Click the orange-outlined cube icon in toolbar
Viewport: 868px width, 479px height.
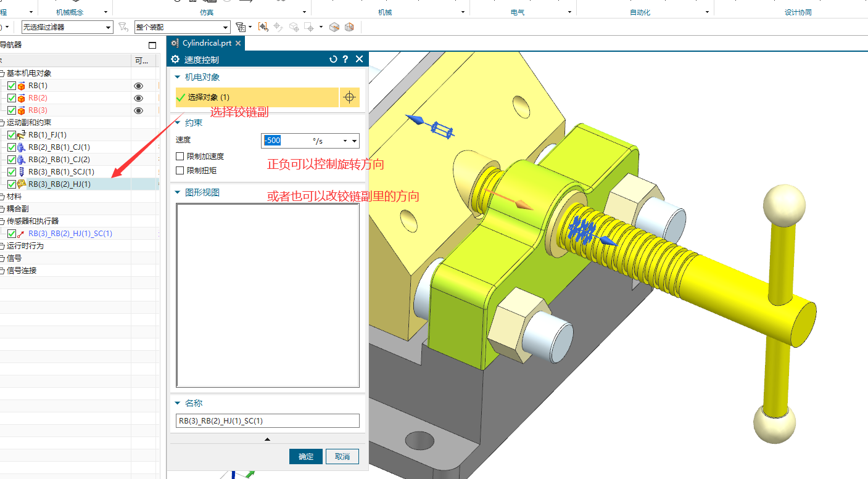(349, 27)
